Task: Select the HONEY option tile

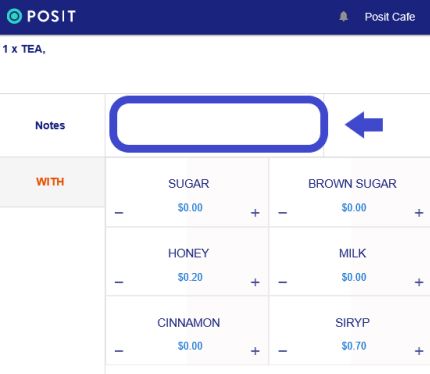Action: coord(187,262)
